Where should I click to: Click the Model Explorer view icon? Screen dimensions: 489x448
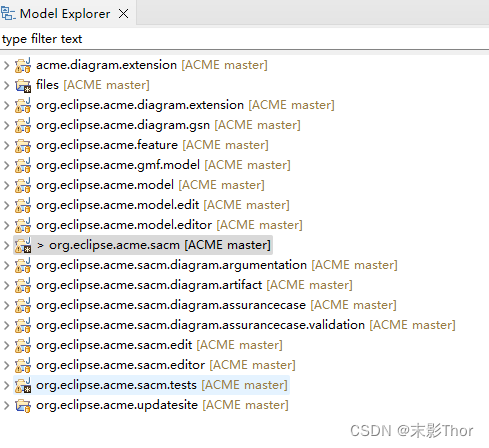click(8, 14)
